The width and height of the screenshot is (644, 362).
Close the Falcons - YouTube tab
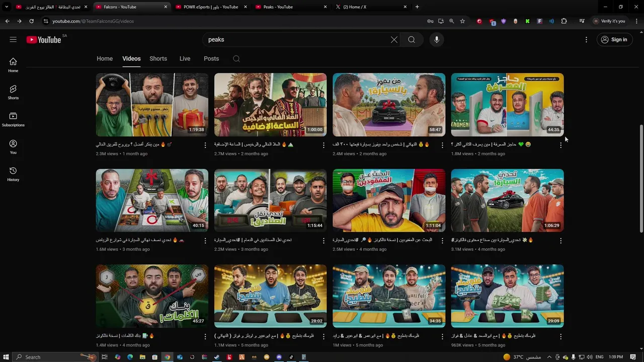(x=166, y=7)
